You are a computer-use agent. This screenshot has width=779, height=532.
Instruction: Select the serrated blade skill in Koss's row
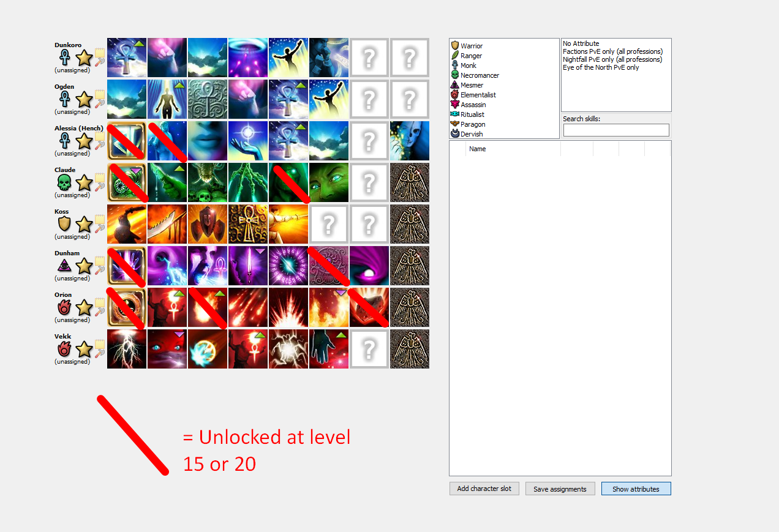point(167,224)
